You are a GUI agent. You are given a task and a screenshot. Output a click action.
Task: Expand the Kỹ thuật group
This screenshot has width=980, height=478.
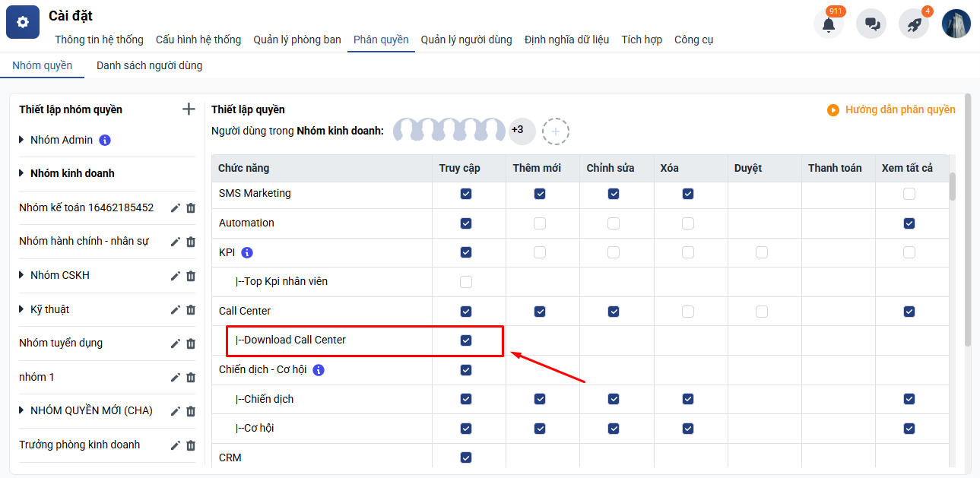(x=21, y=309)
